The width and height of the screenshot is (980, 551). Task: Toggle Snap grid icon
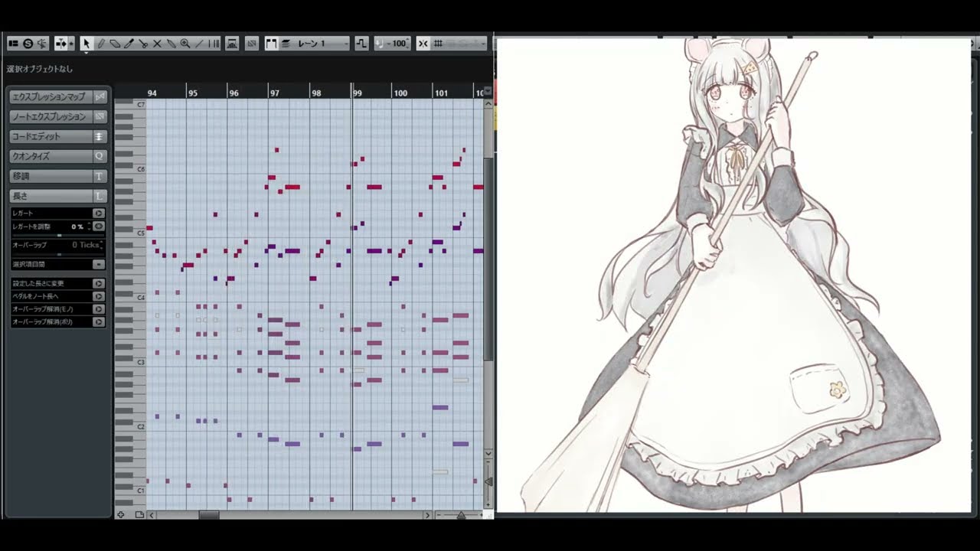pos(438,44)
